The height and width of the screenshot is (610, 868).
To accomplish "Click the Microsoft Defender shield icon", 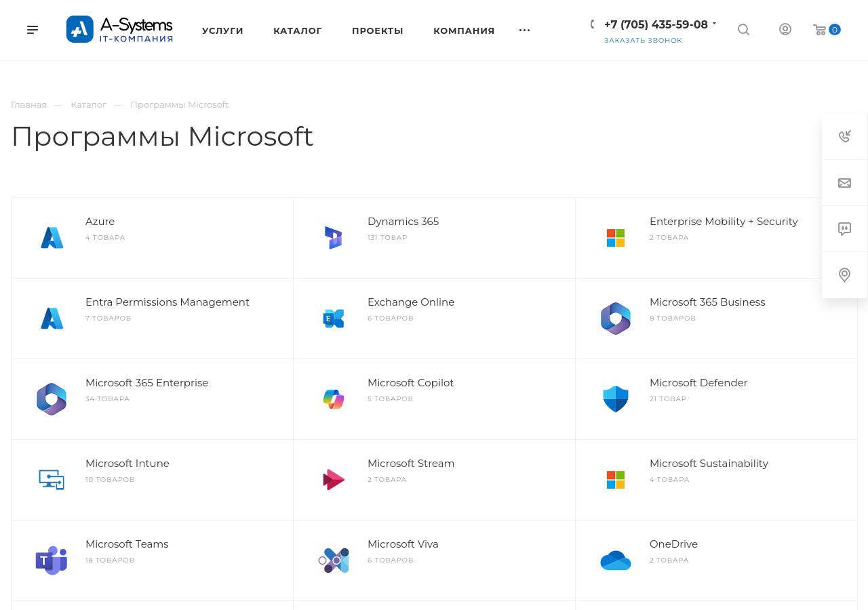I will tap(616, 399).
